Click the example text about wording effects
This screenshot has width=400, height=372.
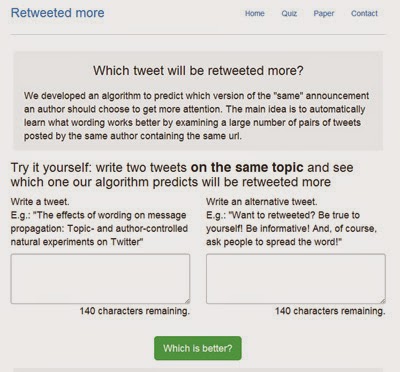99,228
